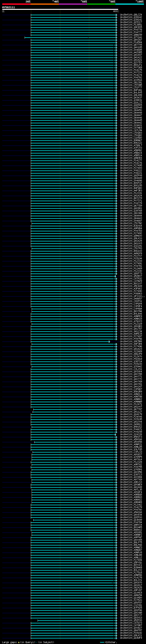Select the UniRef100_Q40185 label

[x=131, y=48]
